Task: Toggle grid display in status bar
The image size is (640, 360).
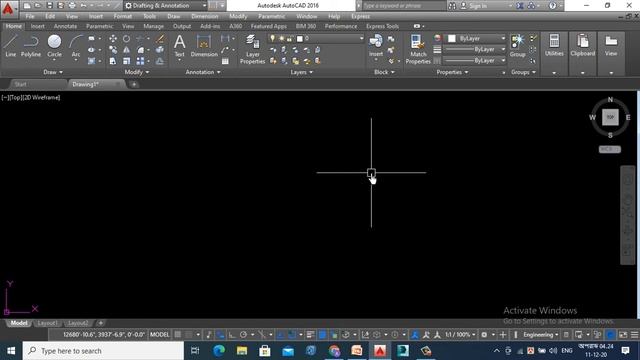Action: 178,335
